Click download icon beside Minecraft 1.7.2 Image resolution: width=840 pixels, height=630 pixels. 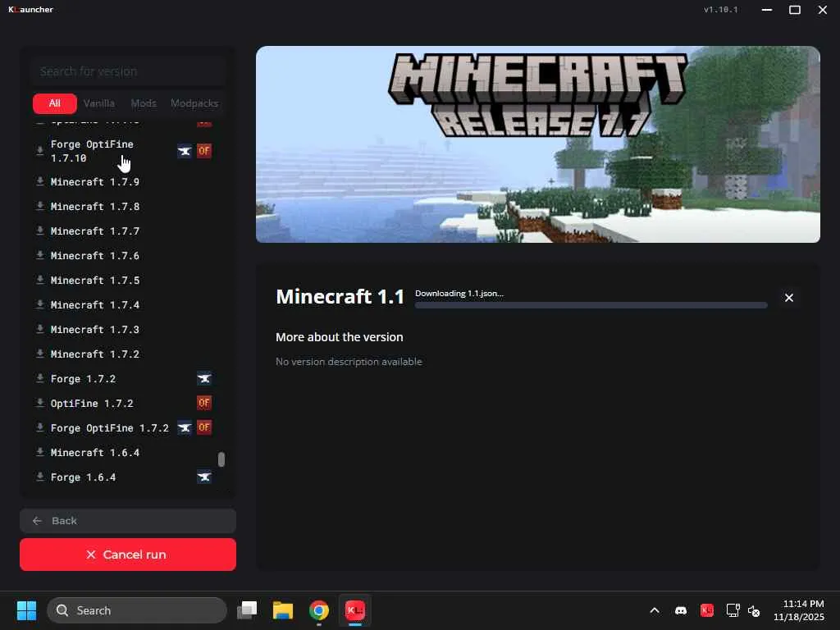[39, 354]
